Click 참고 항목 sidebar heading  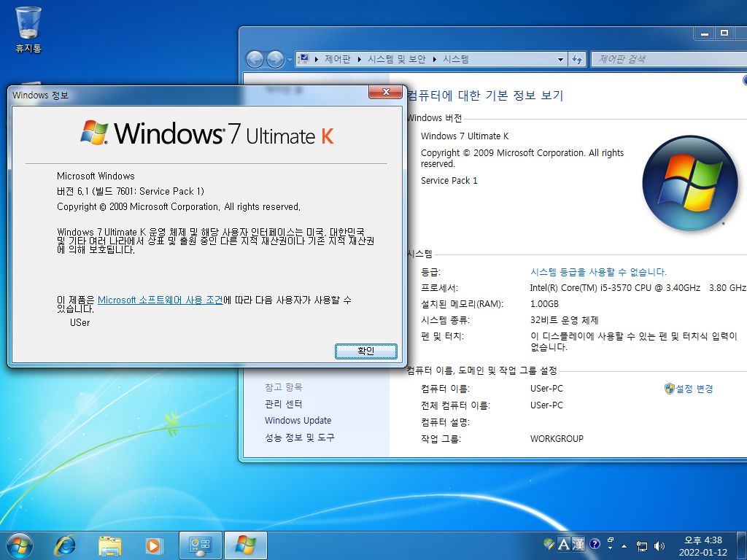284,387
